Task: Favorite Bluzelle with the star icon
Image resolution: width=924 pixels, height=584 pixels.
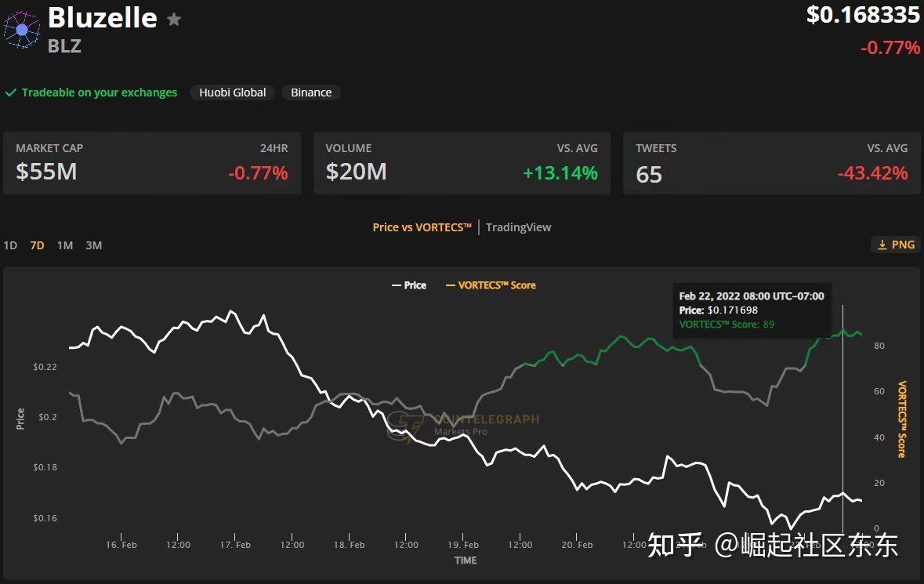Action: 174,20
